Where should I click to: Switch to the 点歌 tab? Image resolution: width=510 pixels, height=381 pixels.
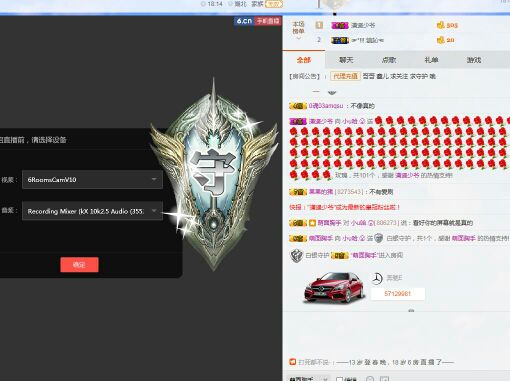[389, 60]
